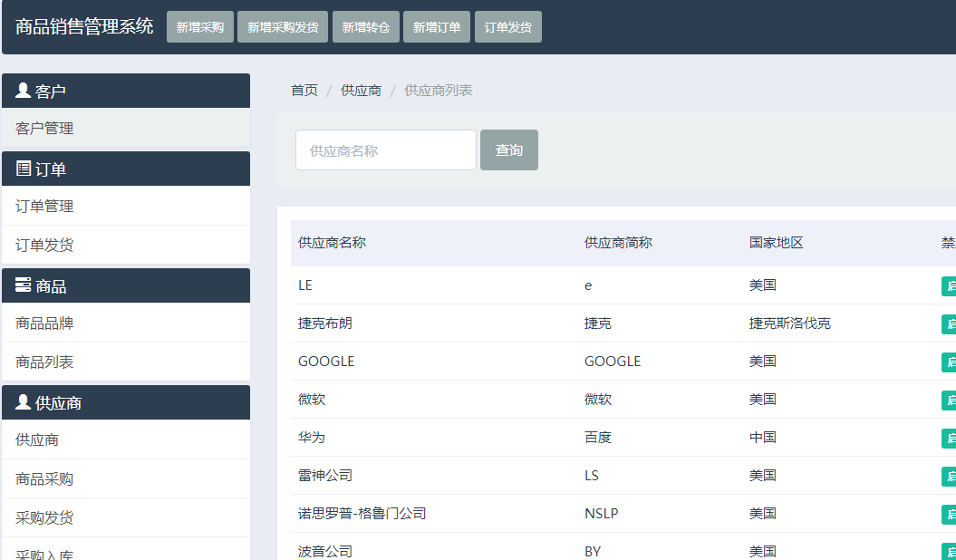Toggle the green status badge in LE row
This screenshot has height=560, width=956.
click(x=949, y=285)
